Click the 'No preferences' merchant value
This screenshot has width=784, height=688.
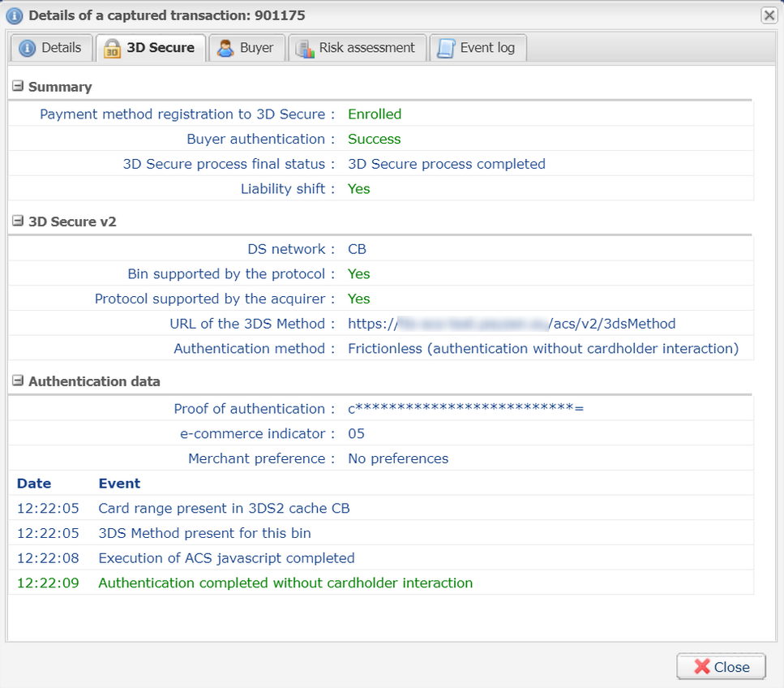coord(398,458)
